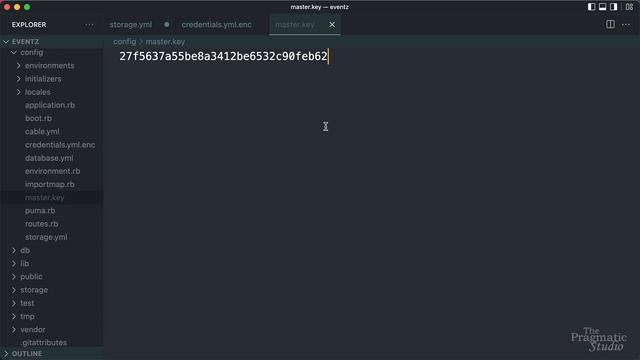Expand the environments folder
The width and height of the screenshot is (640, 360).
(49, 66)
